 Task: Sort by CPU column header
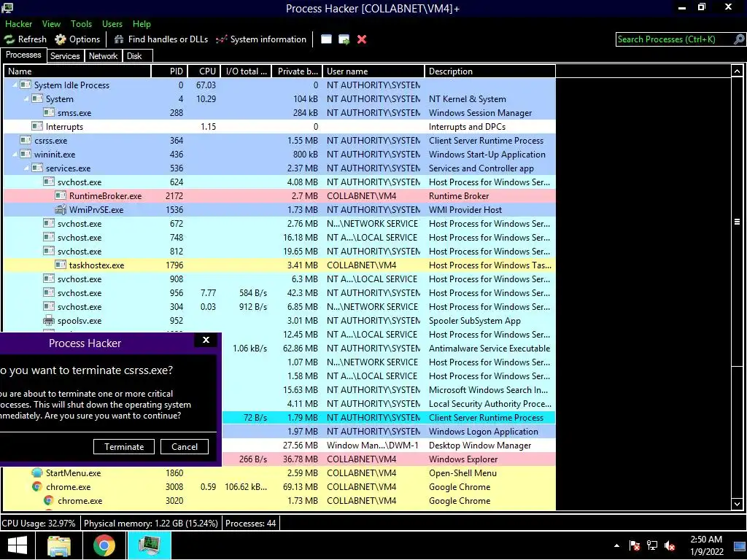click(x=204, y=71)
